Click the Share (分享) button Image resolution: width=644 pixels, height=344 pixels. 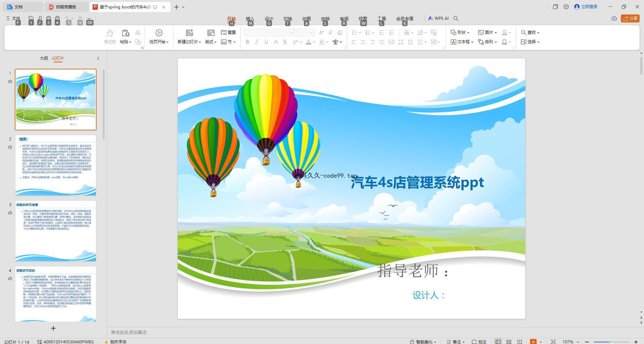[x=630, y=18]
